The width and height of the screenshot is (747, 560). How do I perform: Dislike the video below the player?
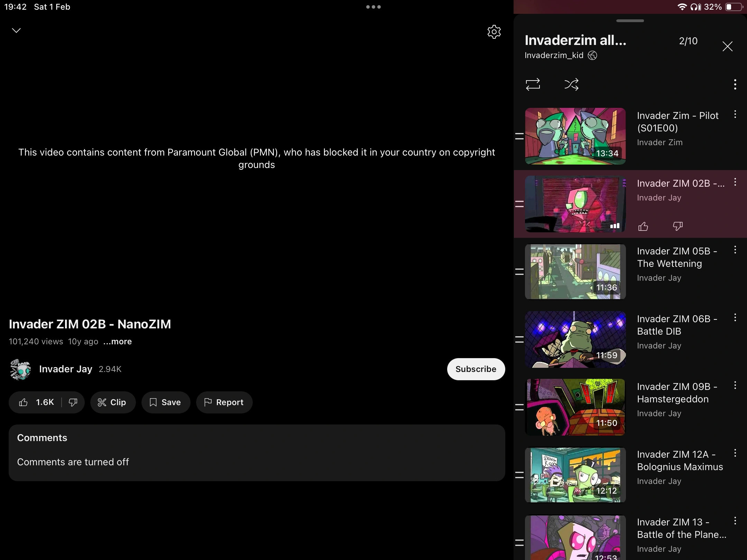click(x=72, y=402)
